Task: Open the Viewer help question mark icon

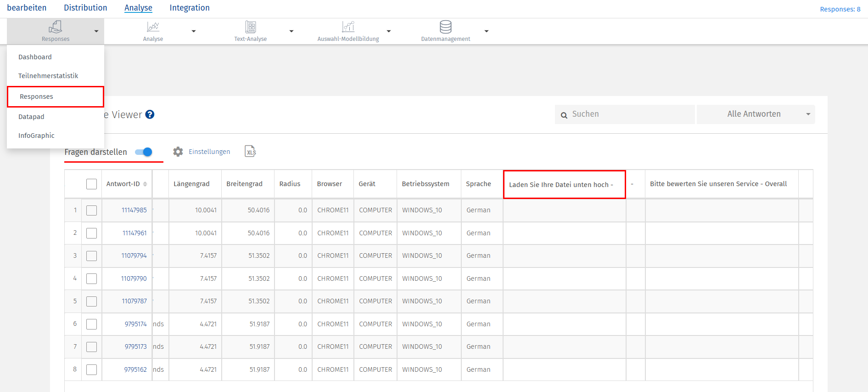Action: tap(150, 114)
